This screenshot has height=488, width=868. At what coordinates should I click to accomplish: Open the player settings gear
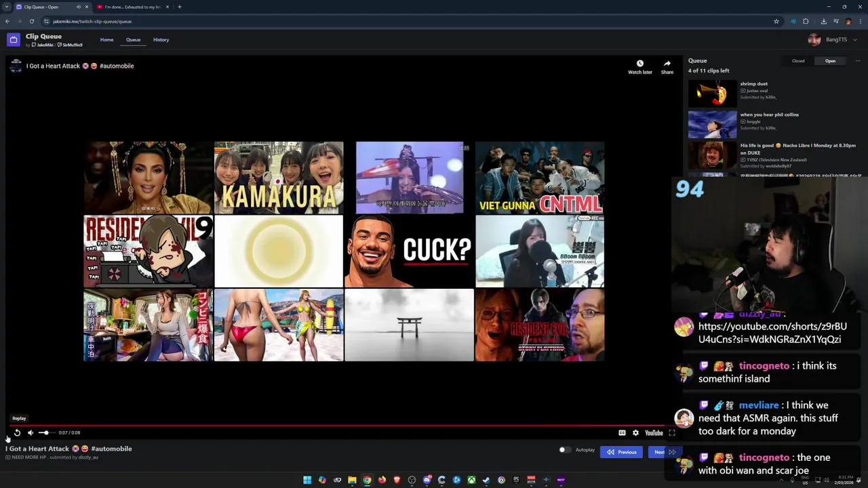click(x=635, y=432)
